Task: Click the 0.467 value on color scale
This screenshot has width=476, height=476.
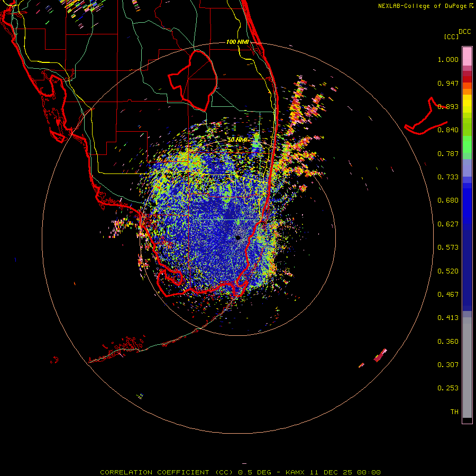Action: pyautogui.click(x=448, y=295)
